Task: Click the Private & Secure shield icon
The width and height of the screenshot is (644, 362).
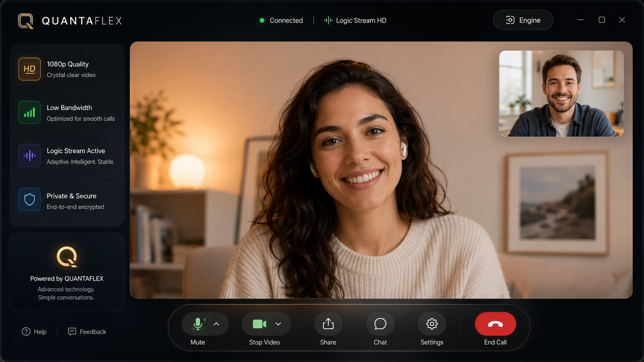Action: [30, 200]
